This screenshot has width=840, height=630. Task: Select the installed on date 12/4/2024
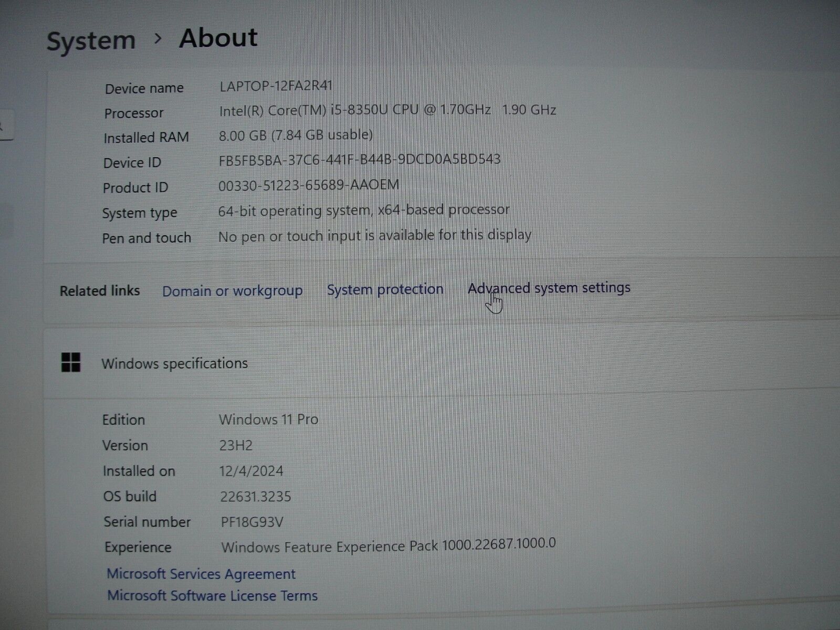coord(251,471)
